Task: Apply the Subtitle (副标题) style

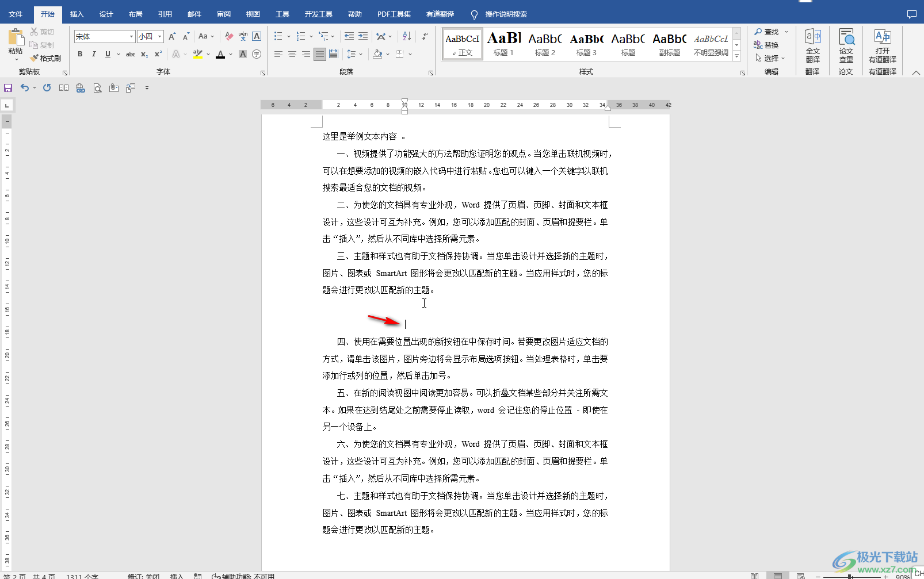Action: [x=669, y=44]
